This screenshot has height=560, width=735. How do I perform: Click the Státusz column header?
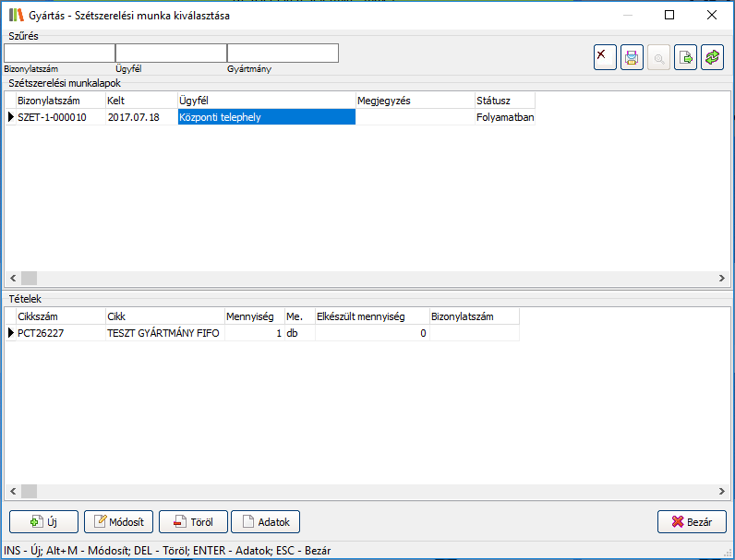pos(504,100)
